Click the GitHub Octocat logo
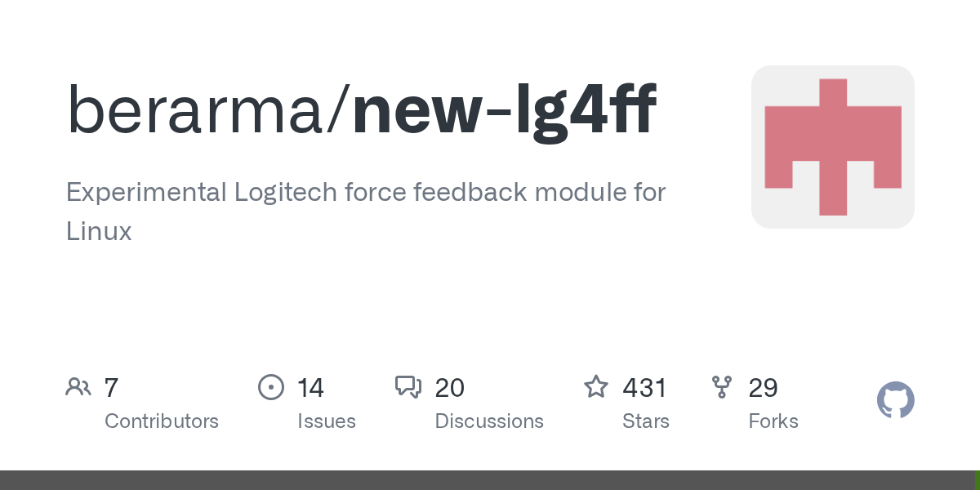Image resolution: width=980 pixels, height=490 pixels. (x=895, y=401)
